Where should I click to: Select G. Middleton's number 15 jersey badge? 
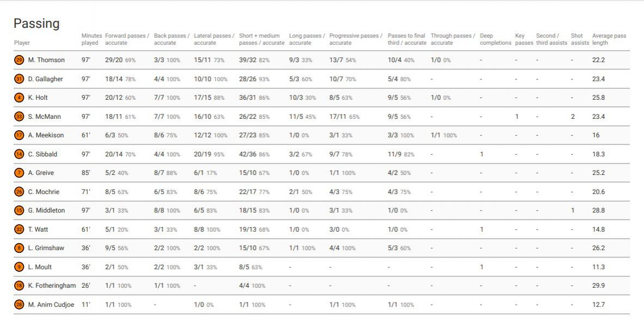(x=19, y=210)
